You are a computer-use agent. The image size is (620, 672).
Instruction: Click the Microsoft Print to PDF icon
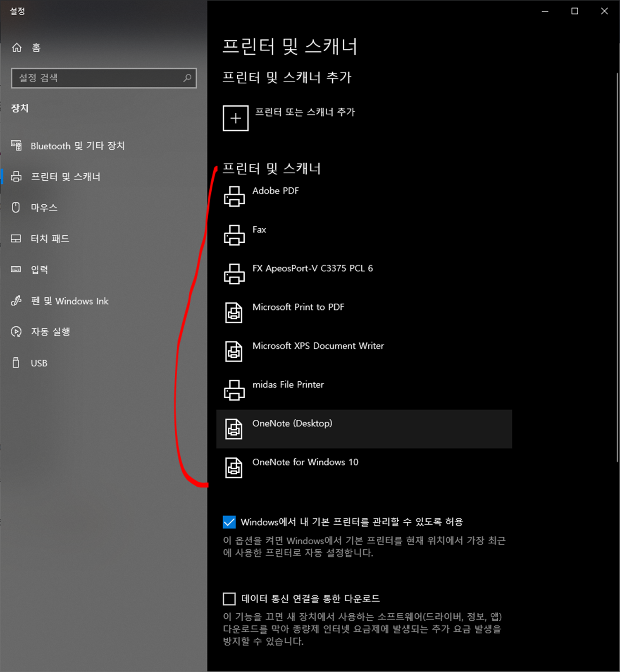(234, 312)
